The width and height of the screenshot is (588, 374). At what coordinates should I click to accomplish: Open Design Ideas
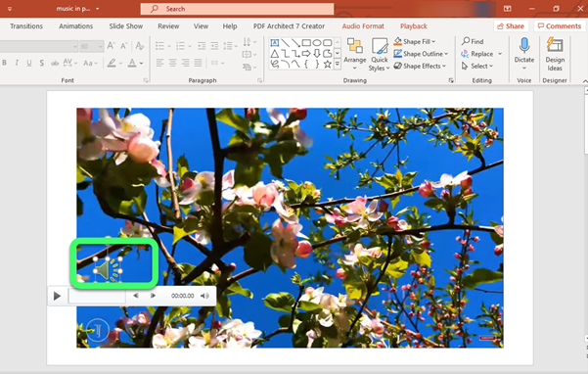(555, 55)
